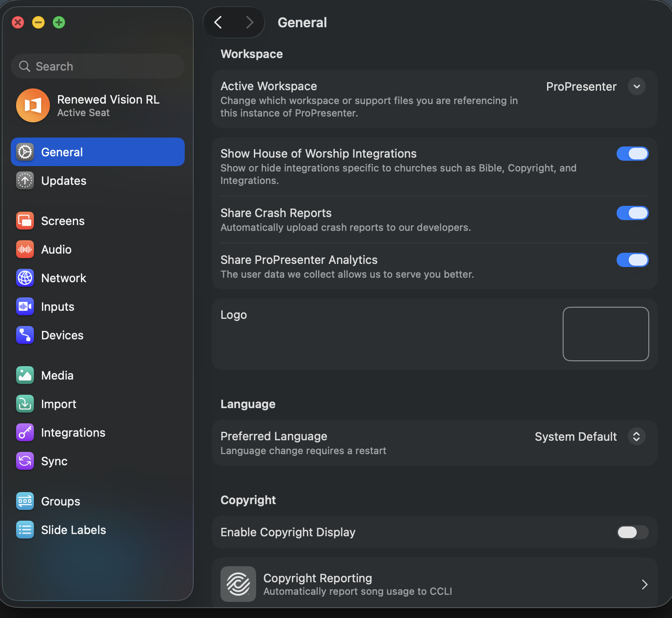Click the Devices icon in sidebar
Viewport: 672px width, 618px height.
25,335
